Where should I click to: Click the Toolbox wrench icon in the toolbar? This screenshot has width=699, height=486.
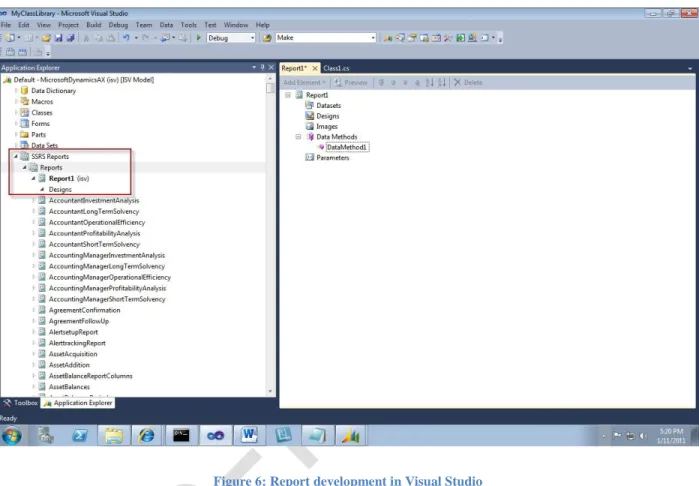tap(448, 38)
